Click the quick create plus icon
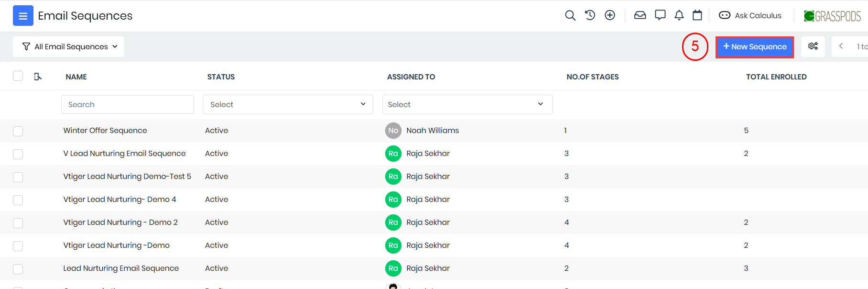 [610, 15]
